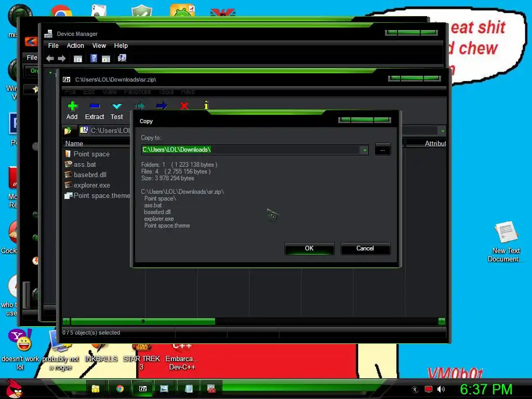The height and width of the screenshot is (399, 532).
Task: Open Device Manager Action menu
Action: 75,46
